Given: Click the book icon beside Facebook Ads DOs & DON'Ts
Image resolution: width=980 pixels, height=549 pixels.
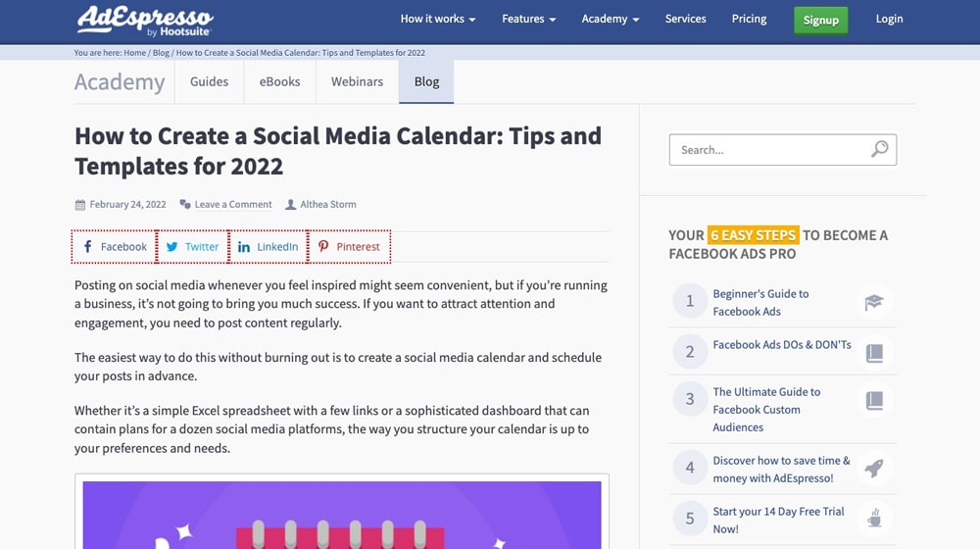Looking at the screenshot, I should (x=874, y=353).
